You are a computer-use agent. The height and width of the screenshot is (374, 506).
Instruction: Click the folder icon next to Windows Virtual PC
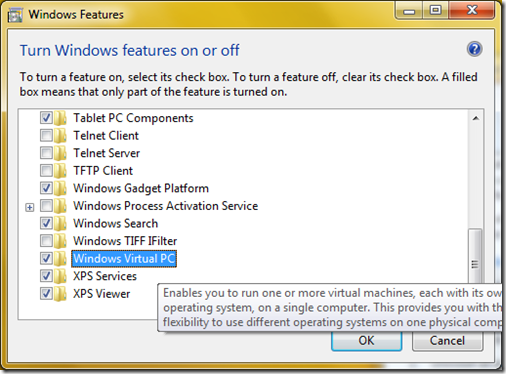coord(60,259)
